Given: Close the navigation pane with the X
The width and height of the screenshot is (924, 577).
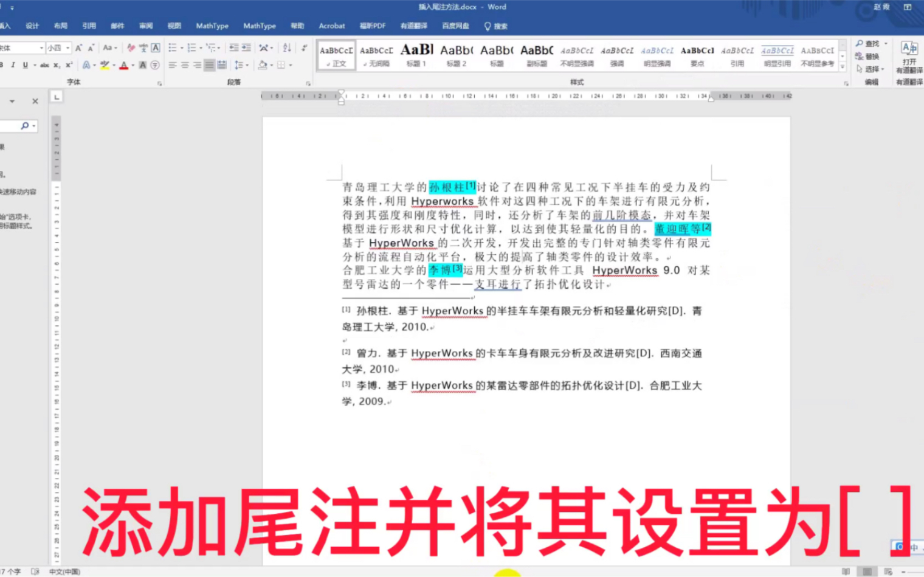Looking at the screenshot, I should pos(35,102).
